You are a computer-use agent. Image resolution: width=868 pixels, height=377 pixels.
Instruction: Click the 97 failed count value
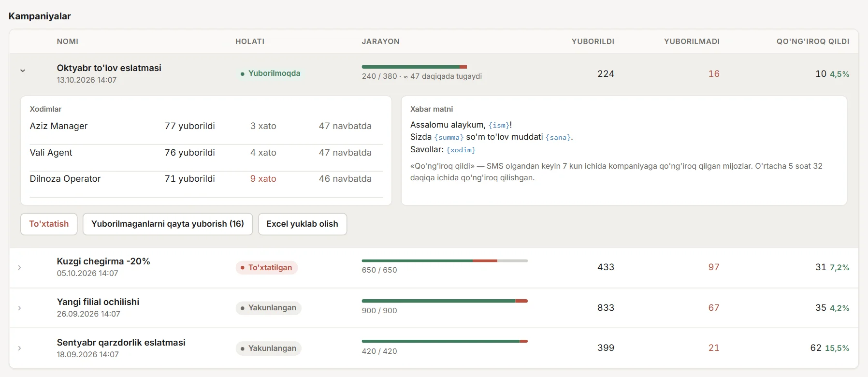[x=714, y=267]
